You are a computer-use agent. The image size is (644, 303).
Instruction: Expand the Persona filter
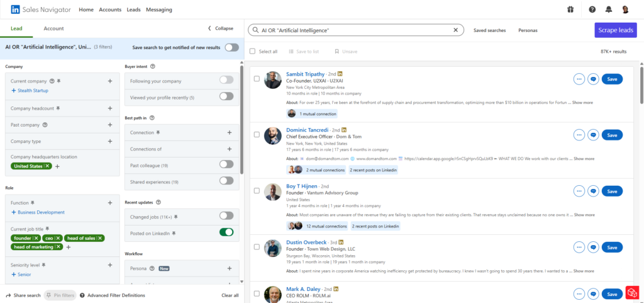pos(229,268)
